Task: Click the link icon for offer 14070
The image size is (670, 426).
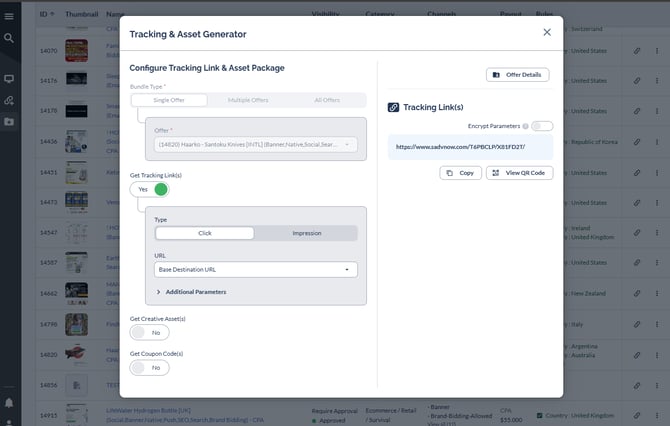Action: (x=637, y=48)
